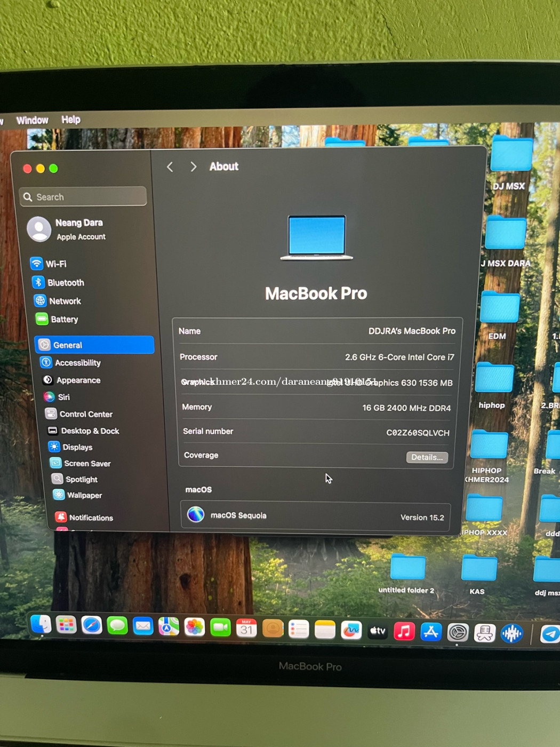Open Control Center settings
The height and width of the screenshot is (747, 560).
[x=79, y=414]
